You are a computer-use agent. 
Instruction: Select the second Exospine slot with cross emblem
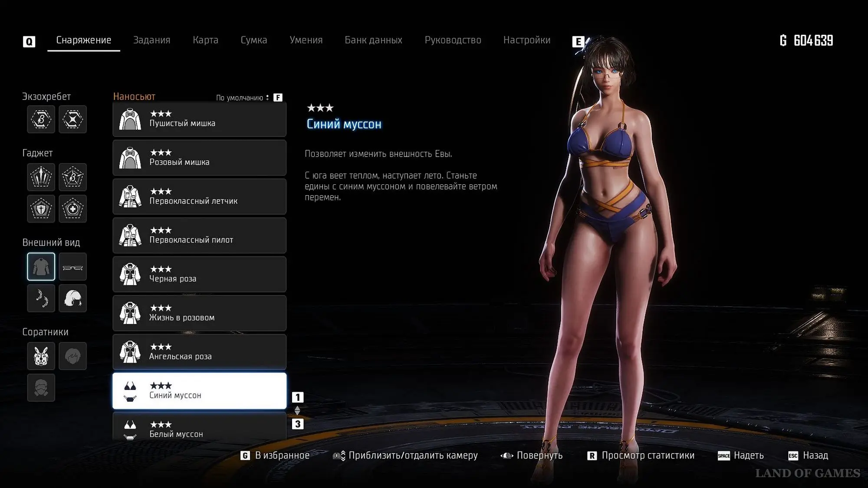coord(72,119)
